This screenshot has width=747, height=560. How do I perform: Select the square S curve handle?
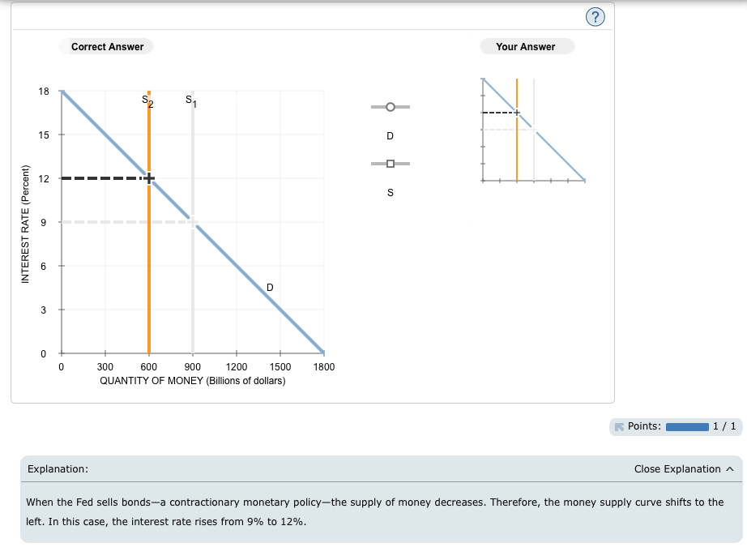[390, 163]
